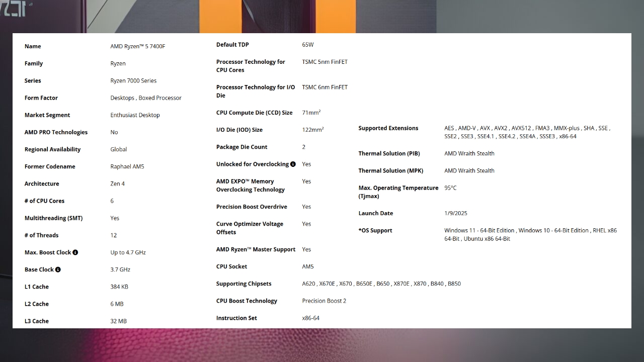This screenshot has height=362, width=644.
Task: Select the L2 cache value 6 MB
Action: [117, 304]
